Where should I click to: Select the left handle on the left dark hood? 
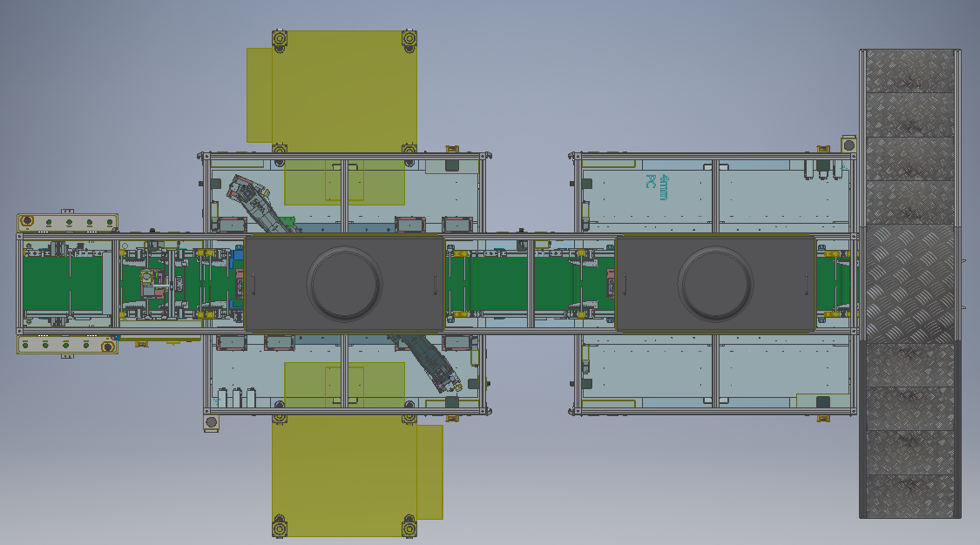253,284
